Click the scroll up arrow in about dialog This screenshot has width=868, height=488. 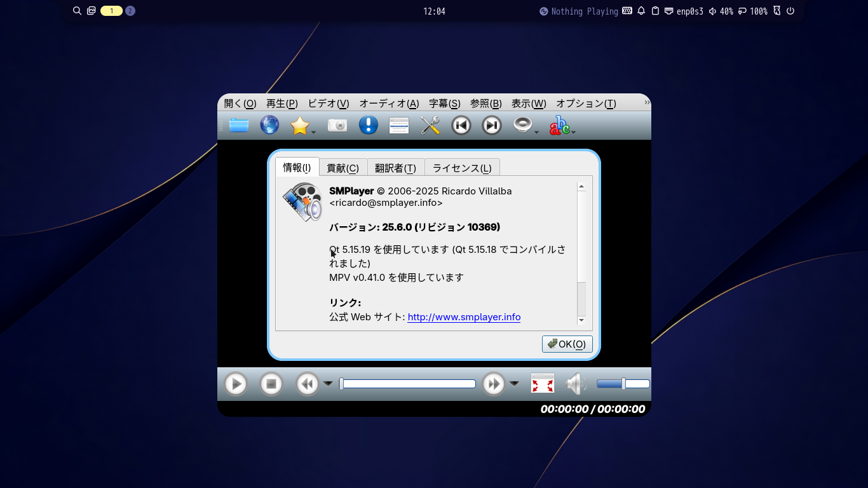click(581, 187)
